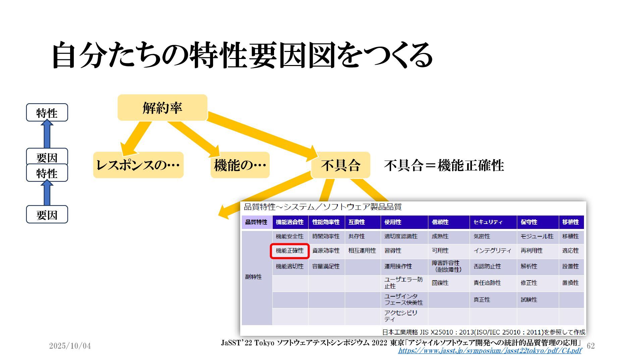This screenshot has height=362, width=644.
Task: Click slide number 62
Action: (x=591, y=346)
